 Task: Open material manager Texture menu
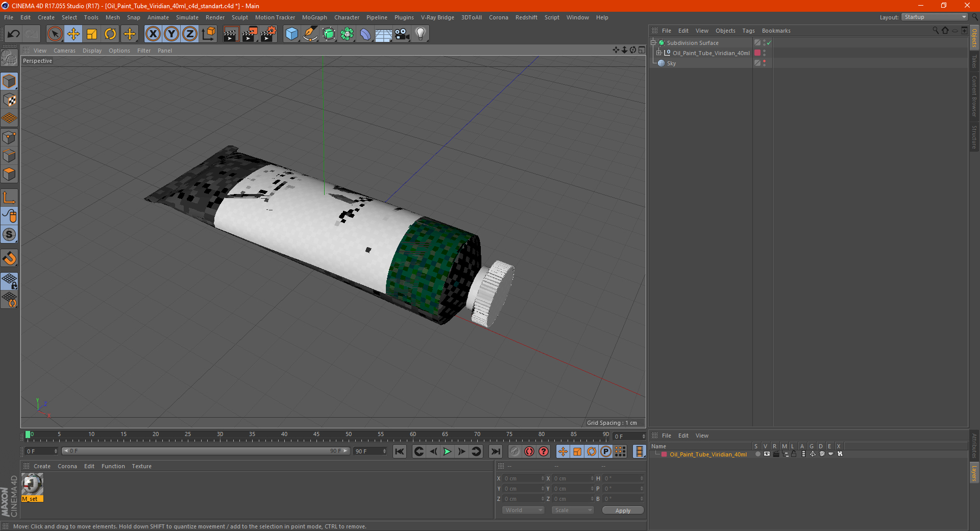(x=141, y=466)
